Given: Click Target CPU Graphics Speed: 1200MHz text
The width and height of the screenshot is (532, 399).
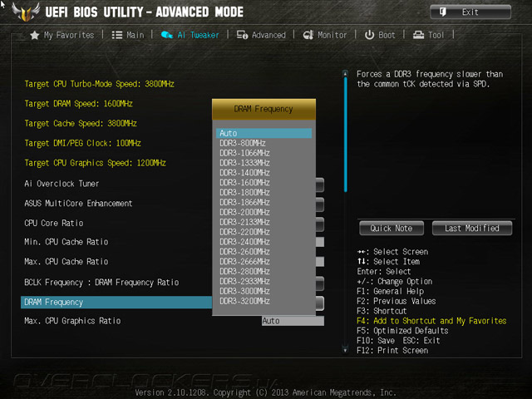Looking at the screenshot, I should point(96,163).
